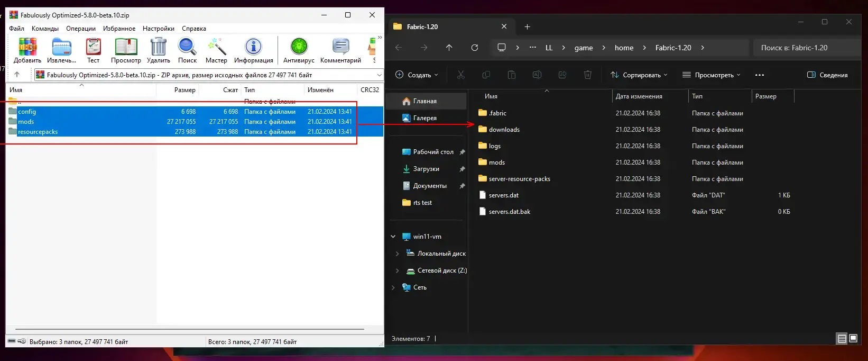Viewport: 868px width, 361px height.
Task: Click the Copy icon in Explorer toolbar
Action: pos(486,75)
